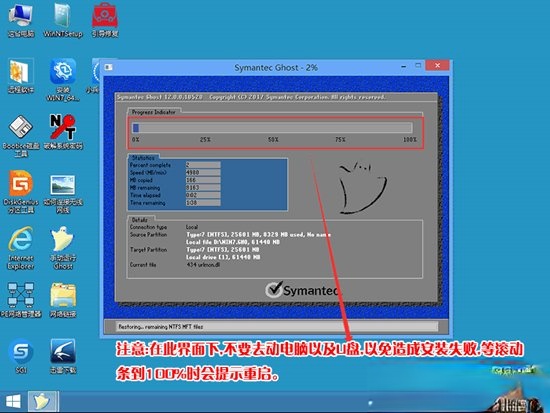The height and width of the screenshot is (413, 550).
Task: Click the Percent complete value field
Action: 203,165
